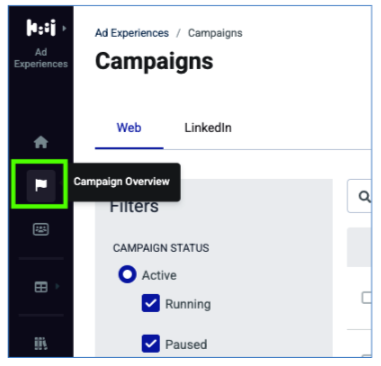Open the audience screen icon below the flag
The height and width of the screenshot is (366, 381).
tap(41, 229)
